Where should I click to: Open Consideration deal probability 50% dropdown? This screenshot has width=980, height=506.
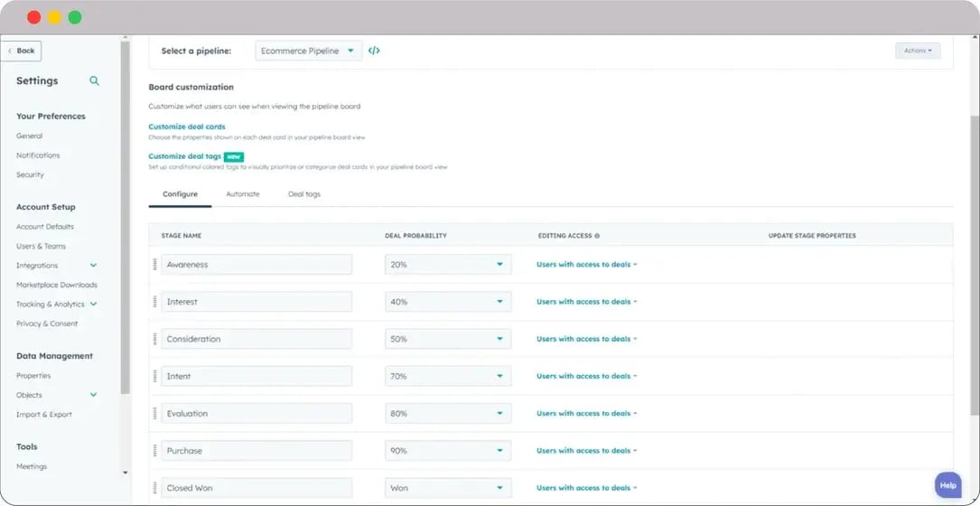(448, 339)
